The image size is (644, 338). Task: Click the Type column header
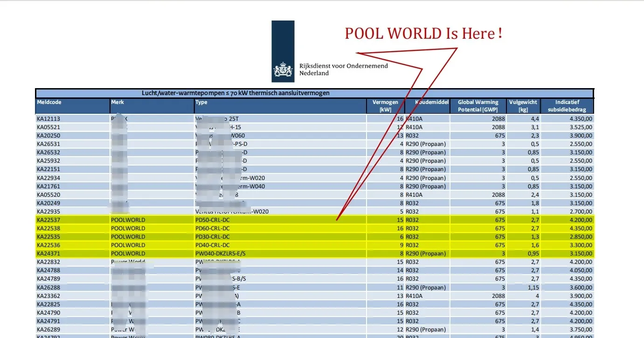click(201, 102)
